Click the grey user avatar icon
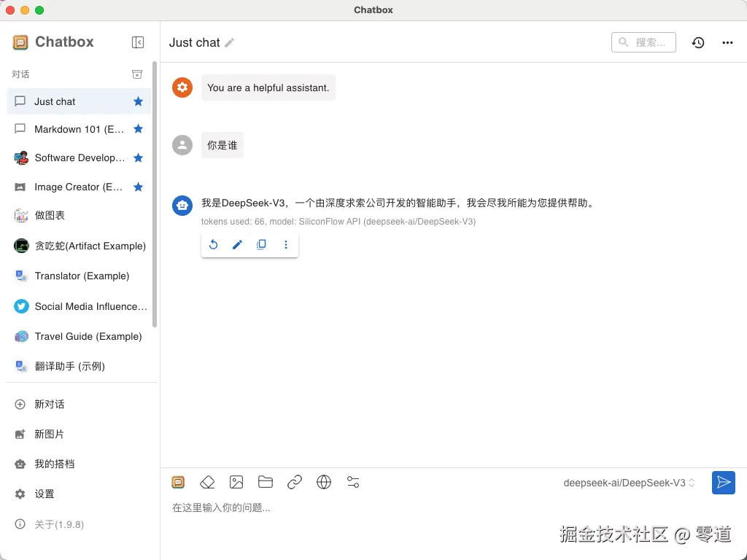 point(182,145)
